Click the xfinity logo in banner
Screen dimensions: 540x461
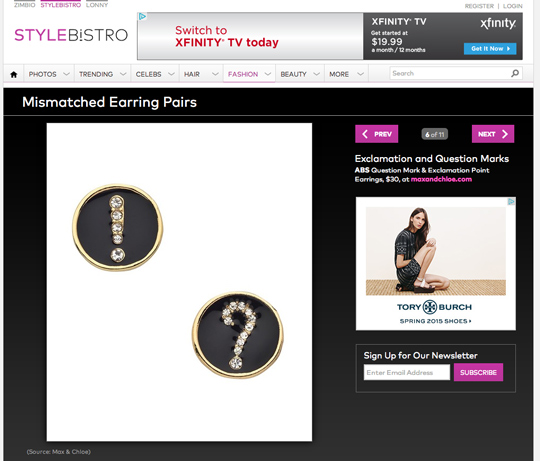(498, 23)
